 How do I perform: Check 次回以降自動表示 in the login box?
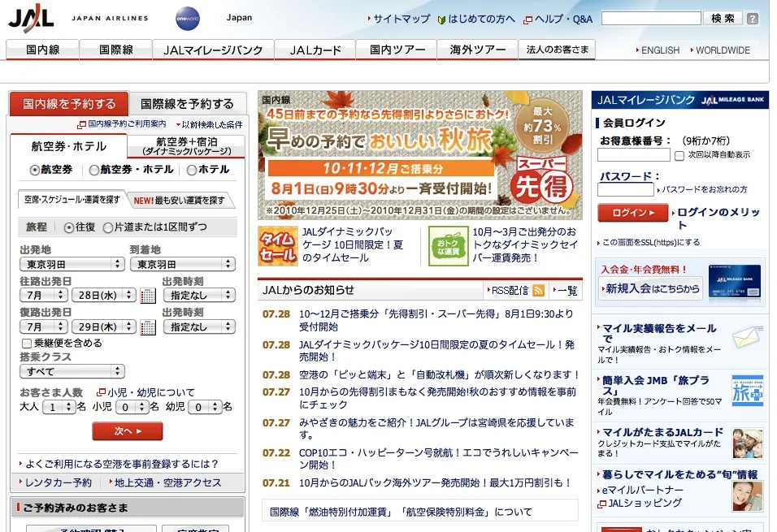click(679, 155)
